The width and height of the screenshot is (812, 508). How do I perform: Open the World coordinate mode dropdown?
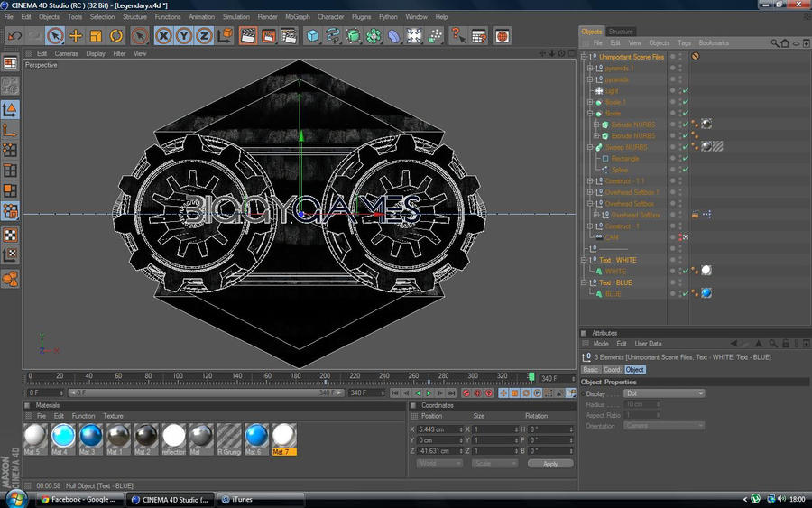point(439,464)
